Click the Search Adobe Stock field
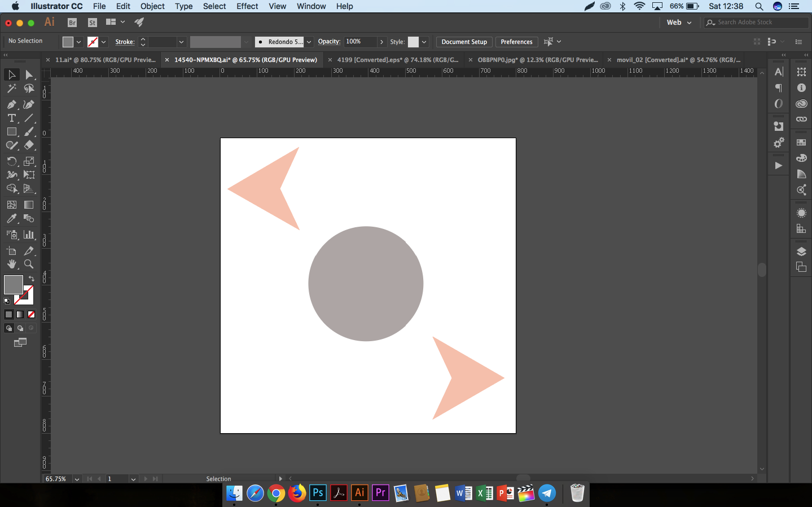Image resolution: width=812 pixels, height=507 pixels. [756, 23]
